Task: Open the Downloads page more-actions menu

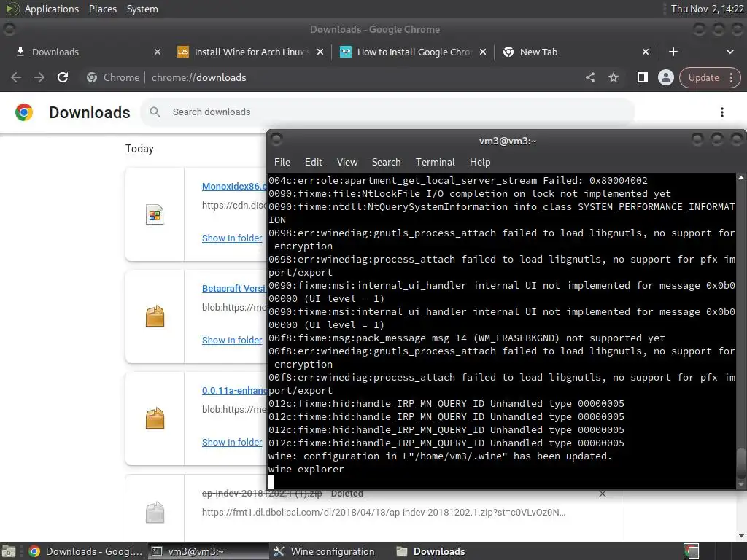Action: pyautogui.click(x=721, y=112)
